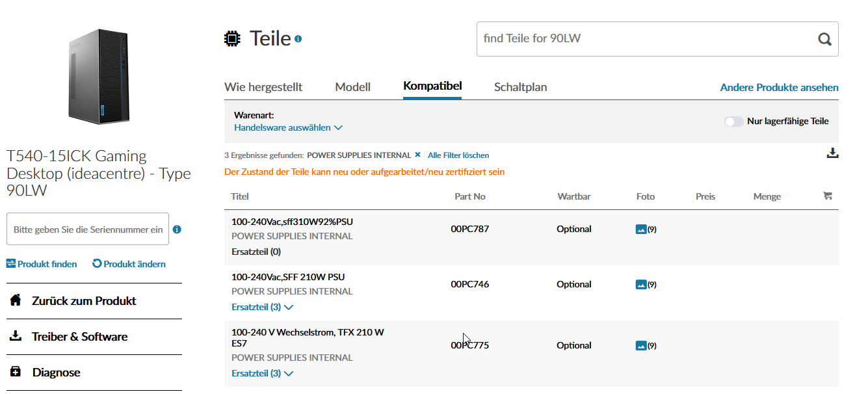
Task: Switch to Wie hergestellt tab
Action: [263, 87]
